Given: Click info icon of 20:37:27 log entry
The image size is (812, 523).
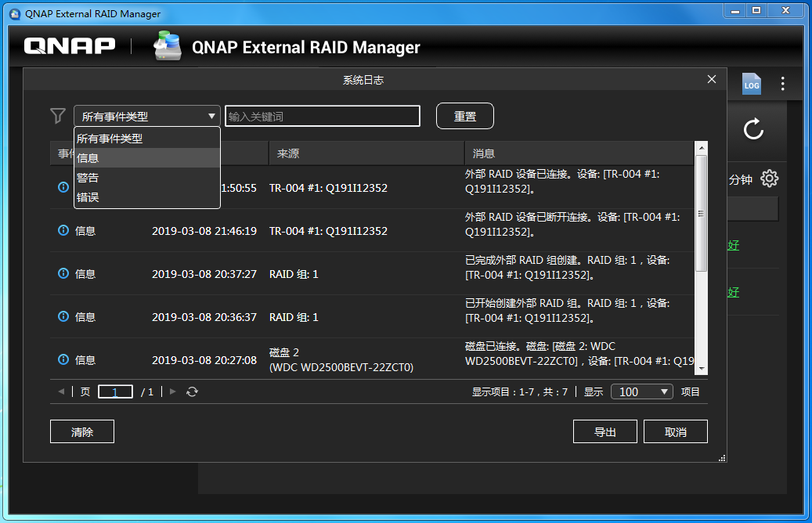Looking at the screenshot, I should pyautogui.click(x=63, y=273).
